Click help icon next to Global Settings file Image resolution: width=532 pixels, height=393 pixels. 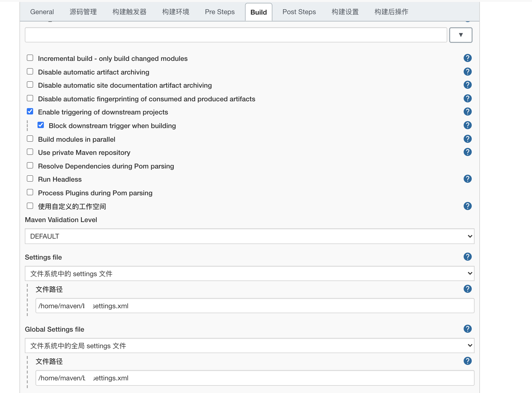(467, 329)
